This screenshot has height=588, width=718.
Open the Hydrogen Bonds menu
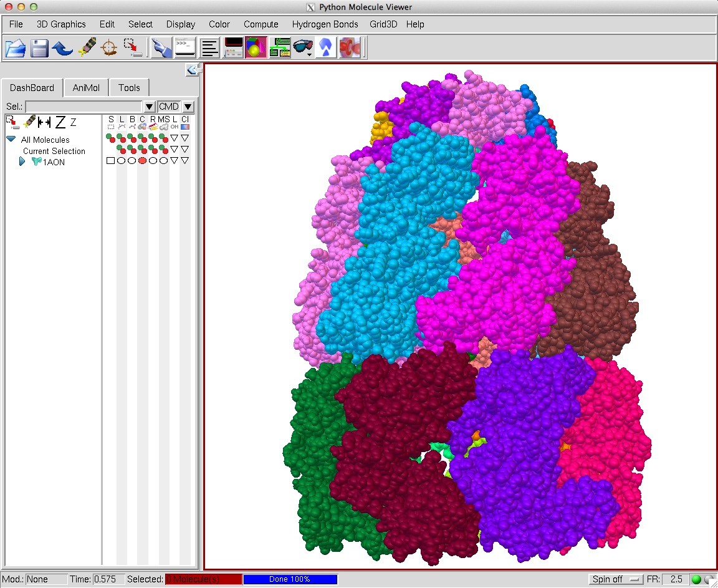[325, 24]
